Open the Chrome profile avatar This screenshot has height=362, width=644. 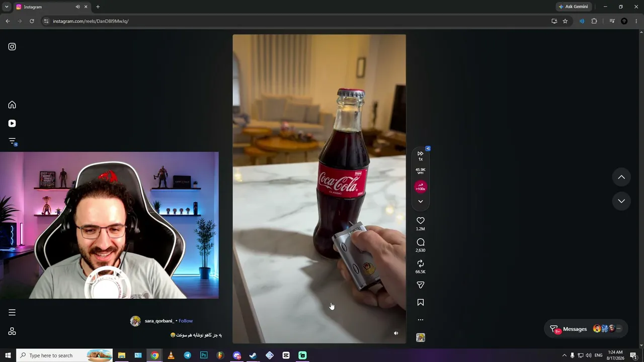624,21
